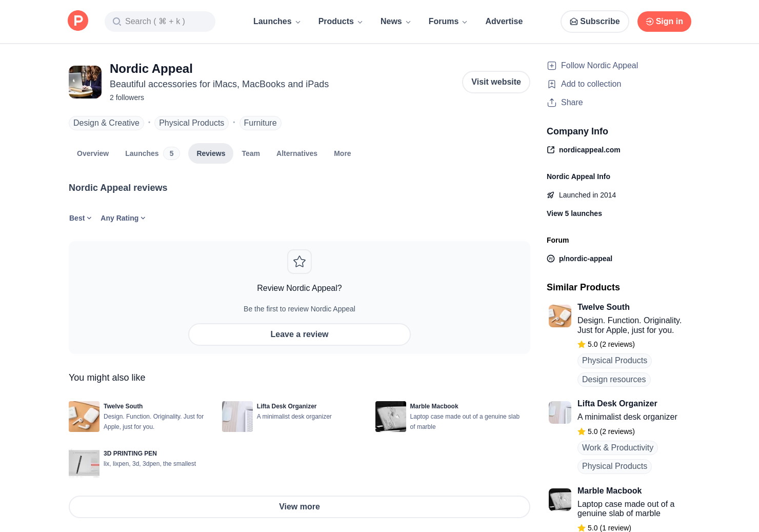This screenshot has height=532, width=759.
Task: Click the rocket icon next to Launched in 2014
Action: point(551,195)
